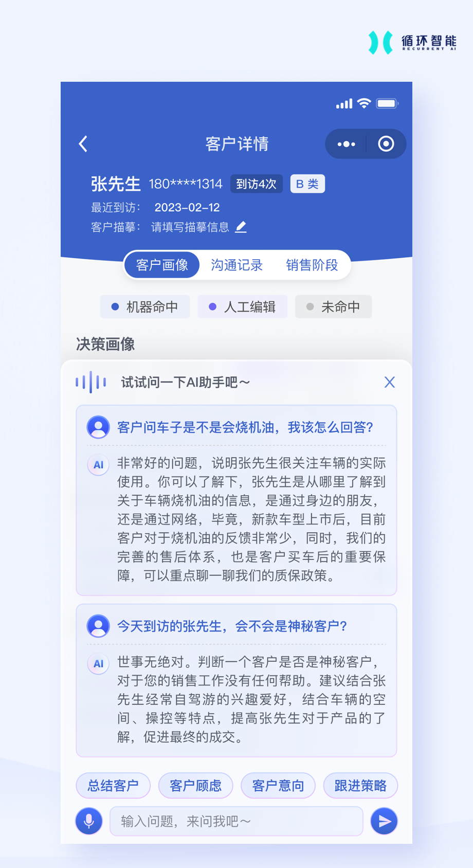
Task: Send the question with arrow button
Action: (x=384, y=821)
